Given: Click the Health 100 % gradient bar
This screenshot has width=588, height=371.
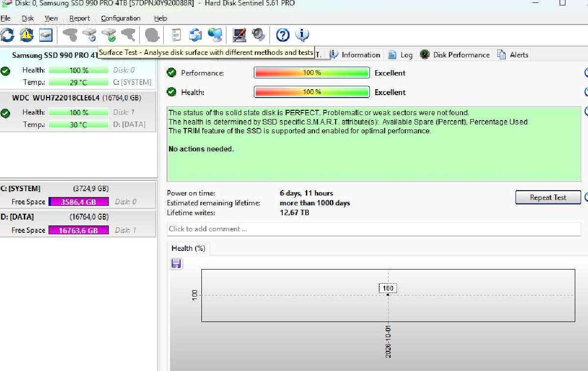Looking at the screenshot, I should pos(312,92).
